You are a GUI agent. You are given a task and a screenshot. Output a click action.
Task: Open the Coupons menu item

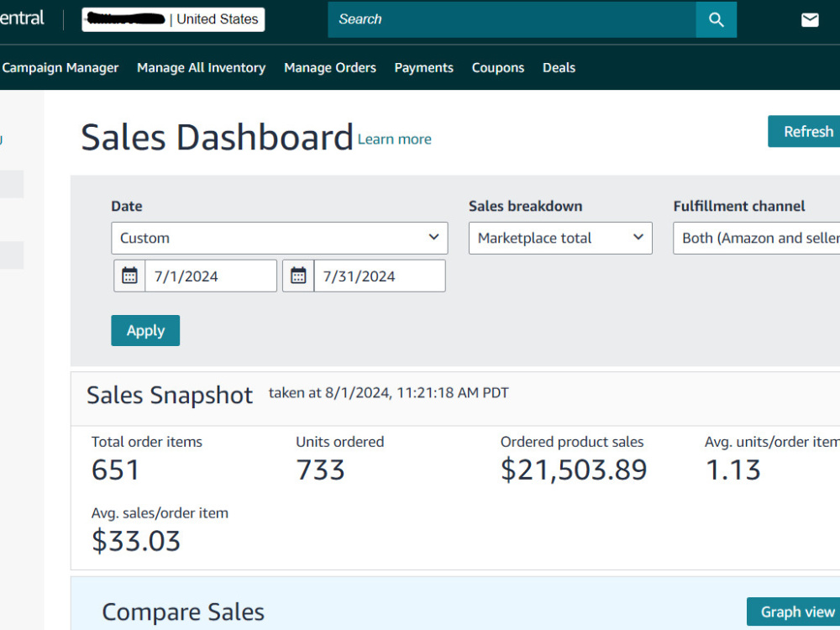(x=498, y=68)
